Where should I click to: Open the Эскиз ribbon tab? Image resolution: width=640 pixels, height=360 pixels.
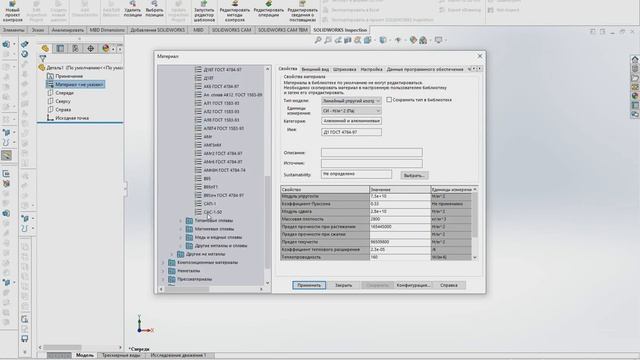(x=38, y=30)
